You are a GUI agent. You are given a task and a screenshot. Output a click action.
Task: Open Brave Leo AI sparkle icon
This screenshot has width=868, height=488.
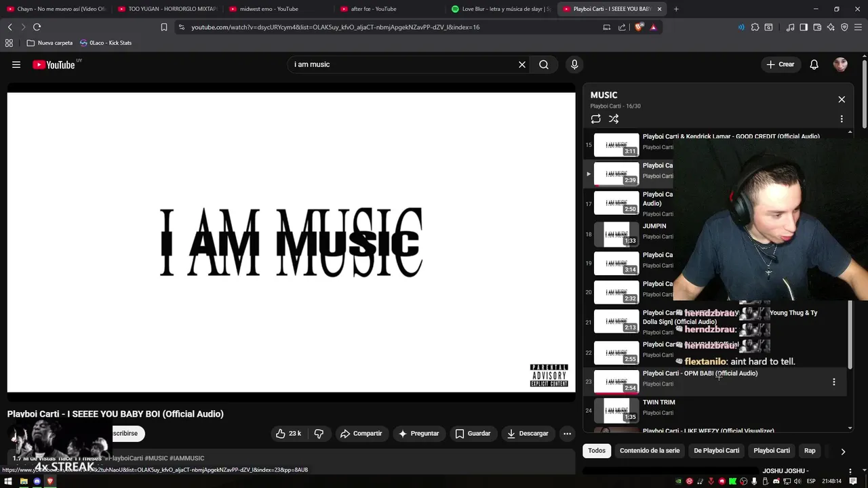[831, 27]
